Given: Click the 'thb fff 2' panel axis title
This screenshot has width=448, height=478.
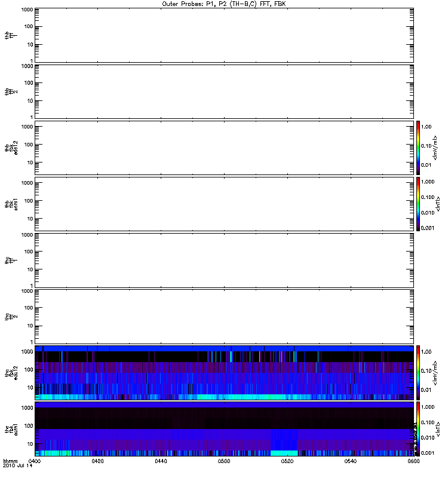Looking at the screenshot, I should pos(11,92).
